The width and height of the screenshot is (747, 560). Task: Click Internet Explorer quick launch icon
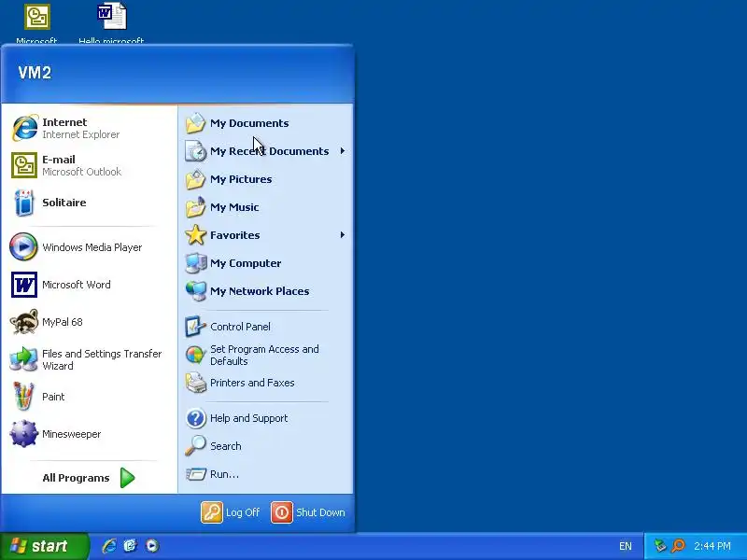[x=109, y=546]
